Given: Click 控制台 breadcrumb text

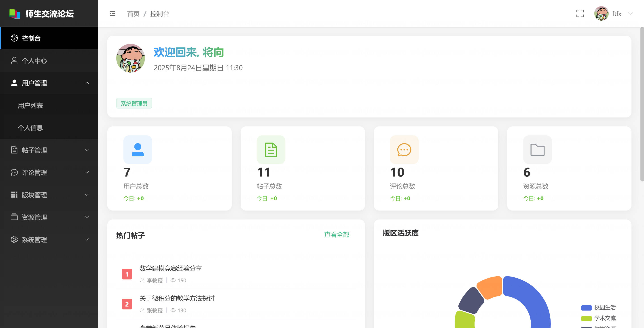Looking at the screenshot, I should point(160,14).
